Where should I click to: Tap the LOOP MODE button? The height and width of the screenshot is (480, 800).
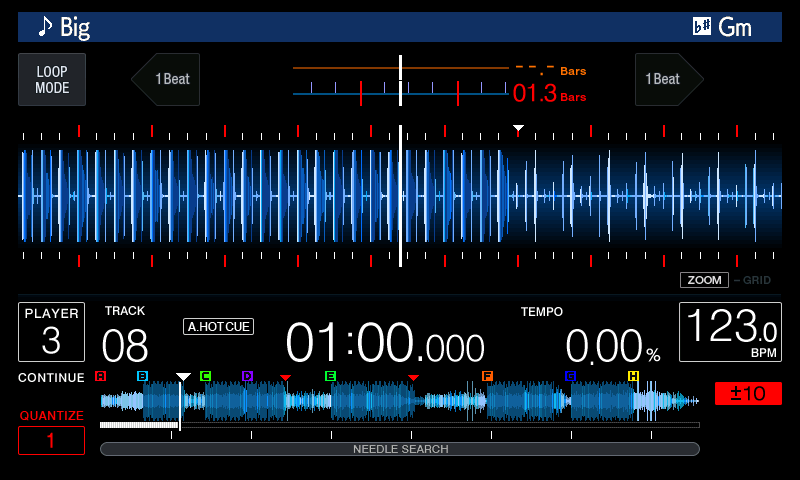click(x=52, y=80)
